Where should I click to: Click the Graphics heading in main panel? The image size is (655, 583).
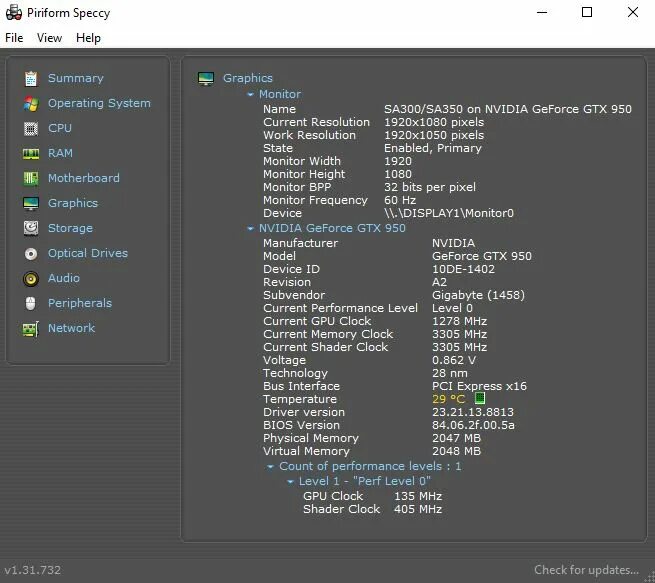click(x=248, y=78)
